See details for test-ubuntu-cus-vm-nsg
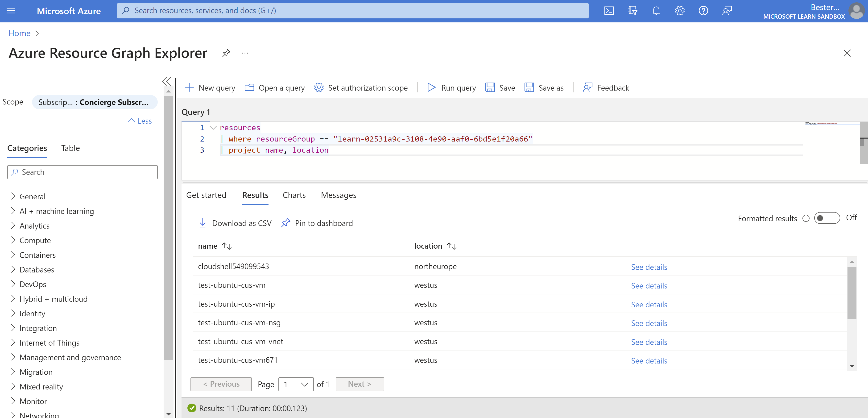 pos(649,323)
